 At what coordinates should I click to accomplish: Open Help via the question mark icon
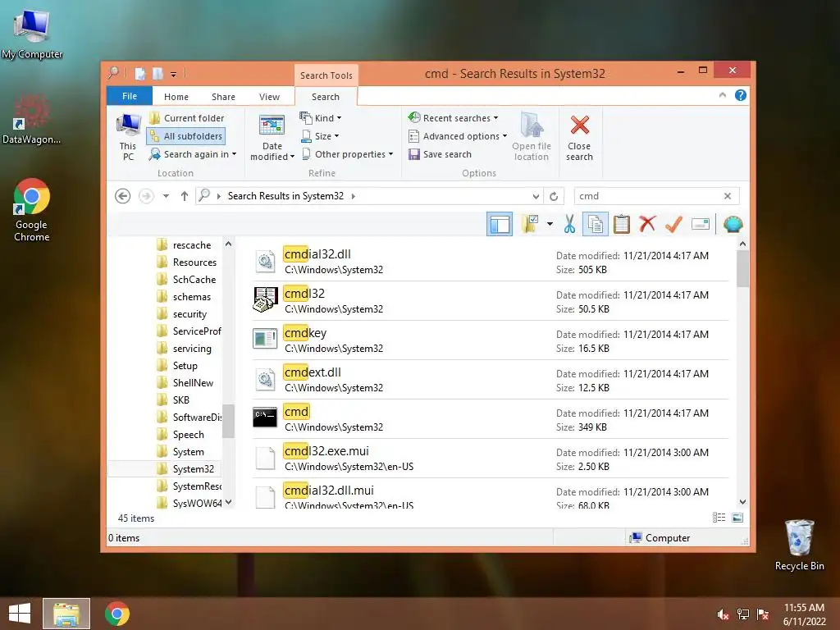coord(741,95)
